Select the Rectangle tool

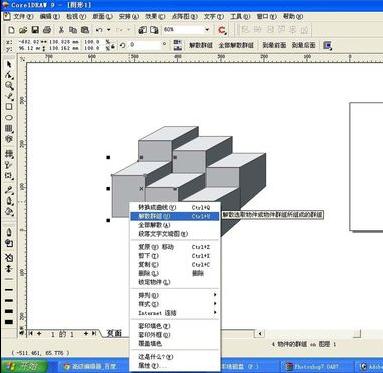pyautogui.click(x=9, y=107)
